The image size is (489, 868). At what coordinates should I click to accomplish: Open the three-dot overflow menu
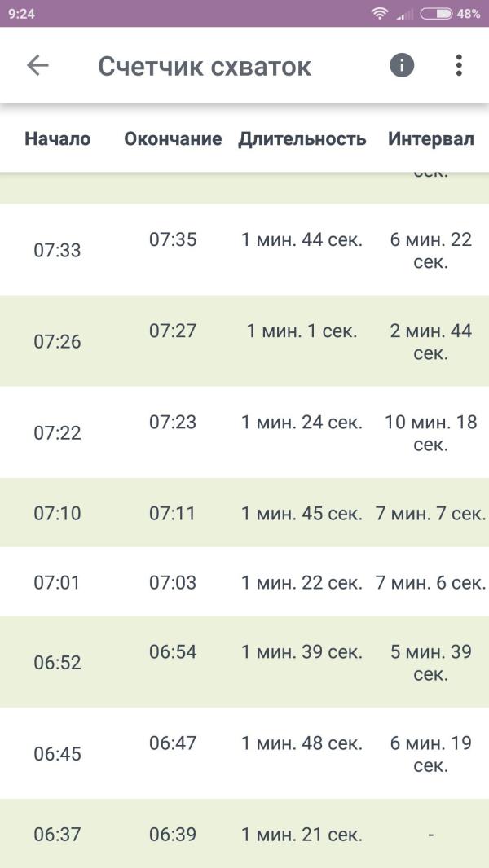[459, 65]
